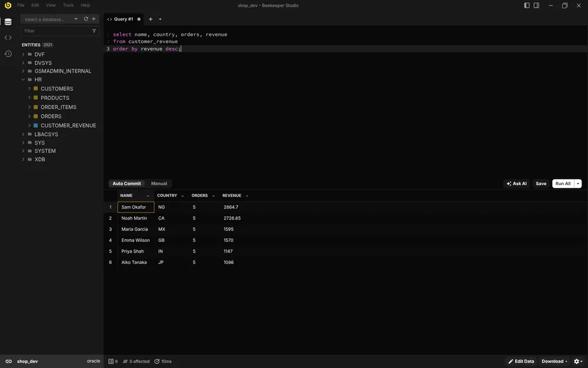Viewport: 588px width, 368px height.
Task: Click plus icon beside database selector
Action: 93,19
